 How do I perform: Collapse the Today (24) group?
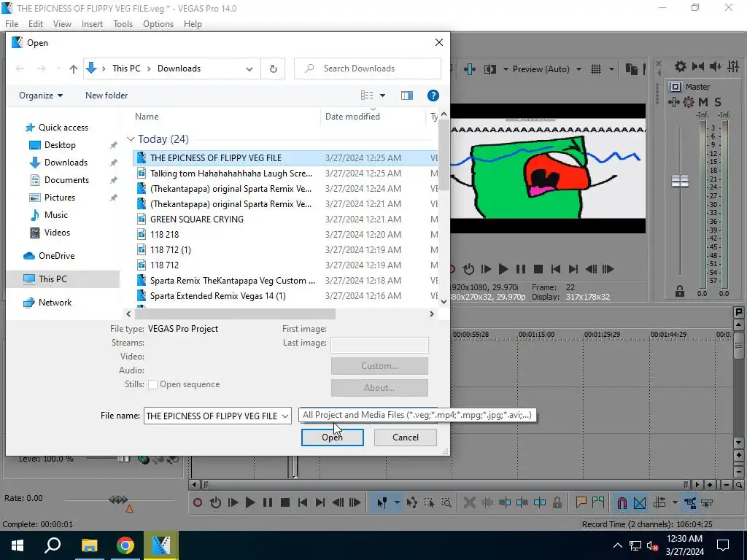[x=131, y=139]
